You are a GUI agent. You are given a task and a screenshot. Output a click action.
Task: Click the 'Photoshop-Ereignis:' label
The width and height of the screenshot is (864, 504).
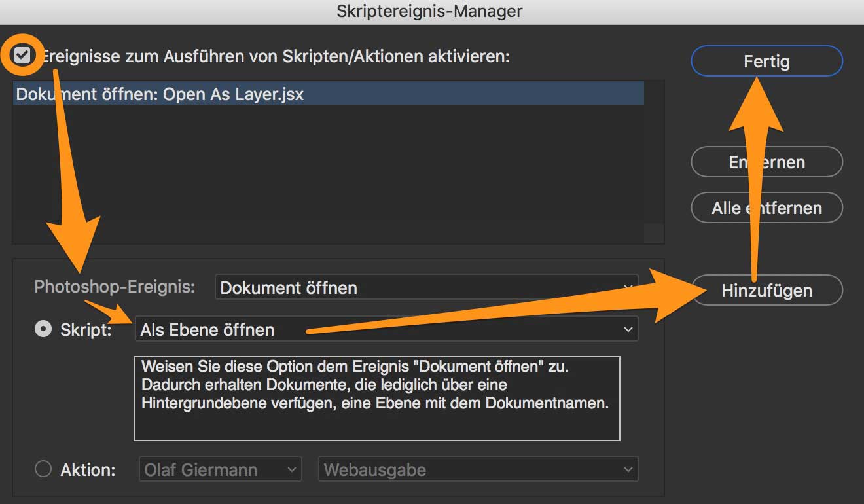pos(115,287)
